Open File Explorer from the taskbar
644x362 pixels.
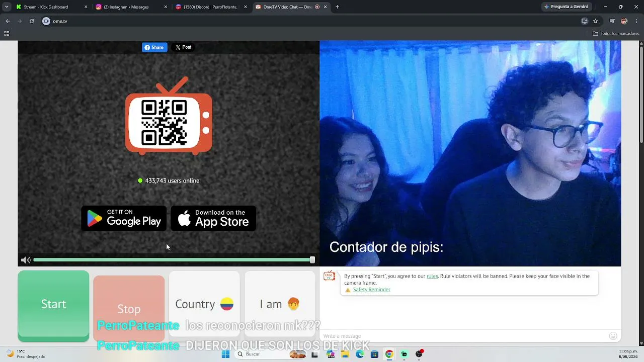tap(345, 354)
